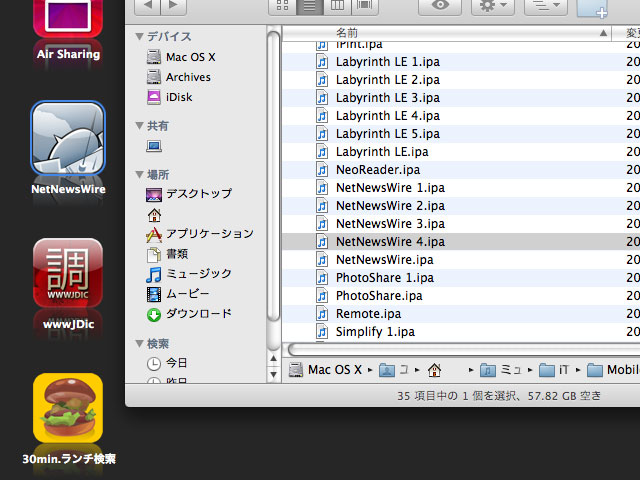Go back with the Finder back arrow
The image size is (640, 480).
point(147,6)
